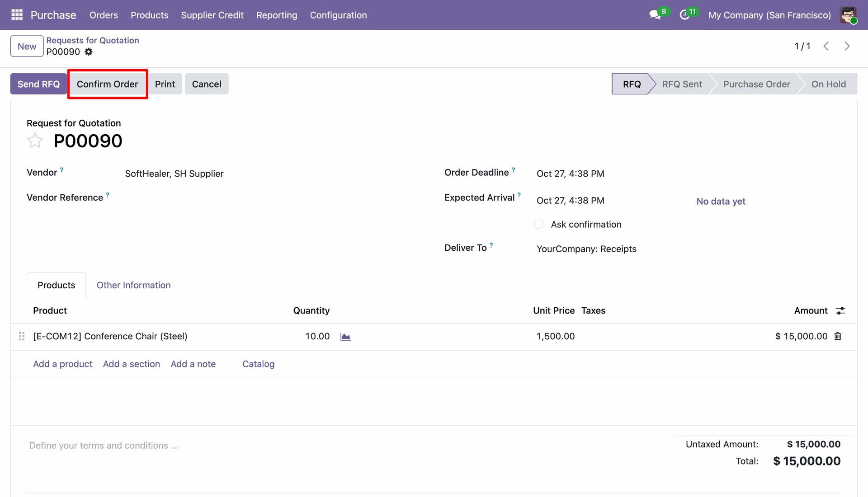Create a New record button

pos(27,46)
